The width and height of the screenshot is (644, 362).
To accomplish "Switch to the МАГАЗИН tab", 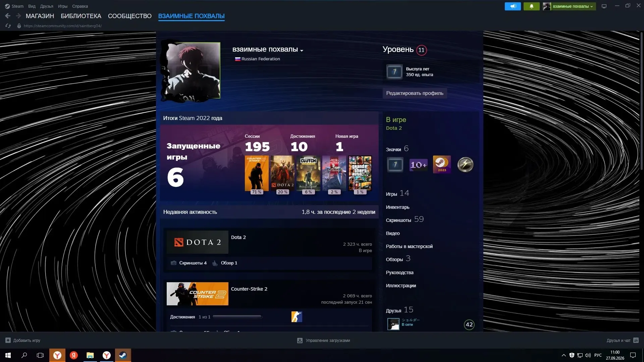I will pos(40,16).
